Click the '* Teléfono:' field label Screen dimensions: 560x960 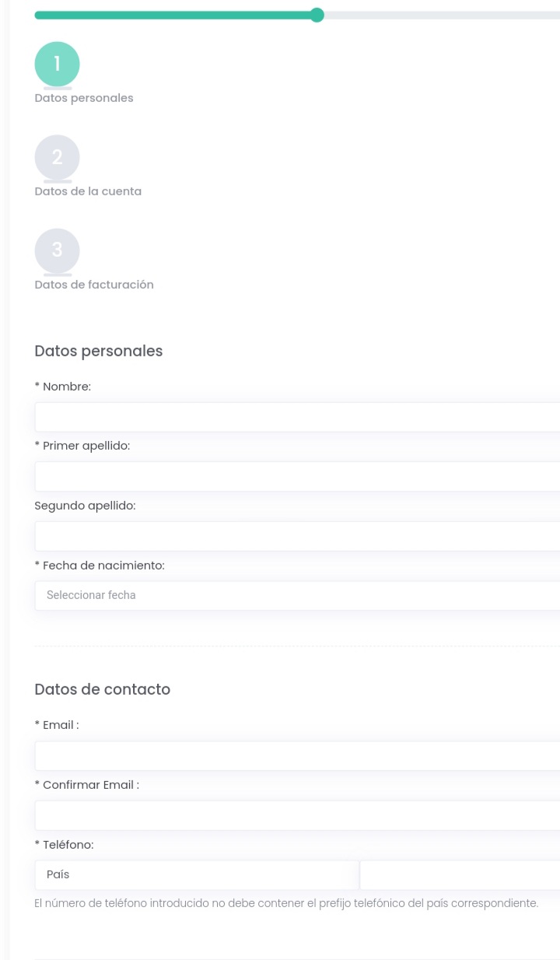(65, 844)
